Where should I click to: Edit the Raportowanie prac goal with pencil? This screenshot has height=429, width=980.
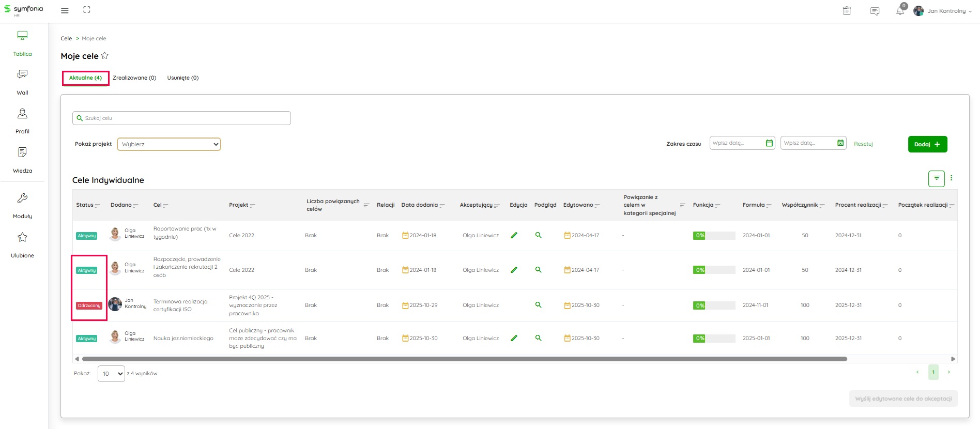[514, 235]
